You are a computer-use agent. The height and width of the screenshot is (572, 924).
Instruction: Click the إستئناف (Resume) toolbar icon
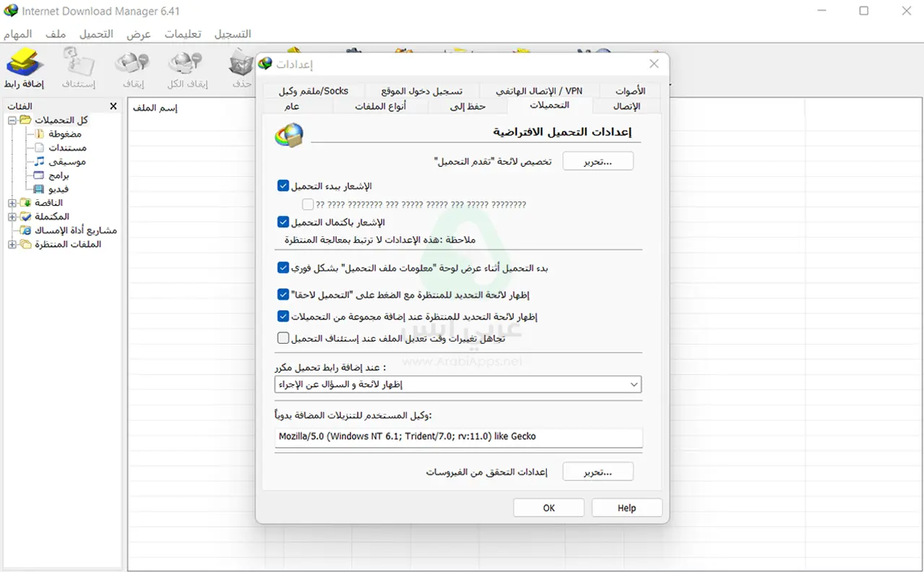(x=78, y=64)
